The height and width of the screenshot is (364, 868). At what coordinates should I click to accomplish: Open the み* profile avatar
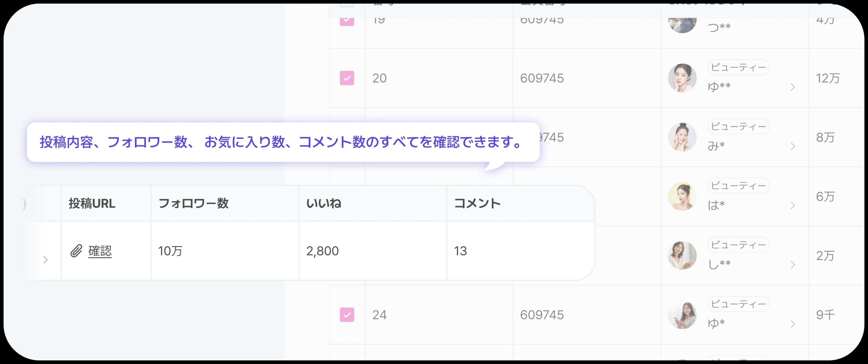click(682, 137)
